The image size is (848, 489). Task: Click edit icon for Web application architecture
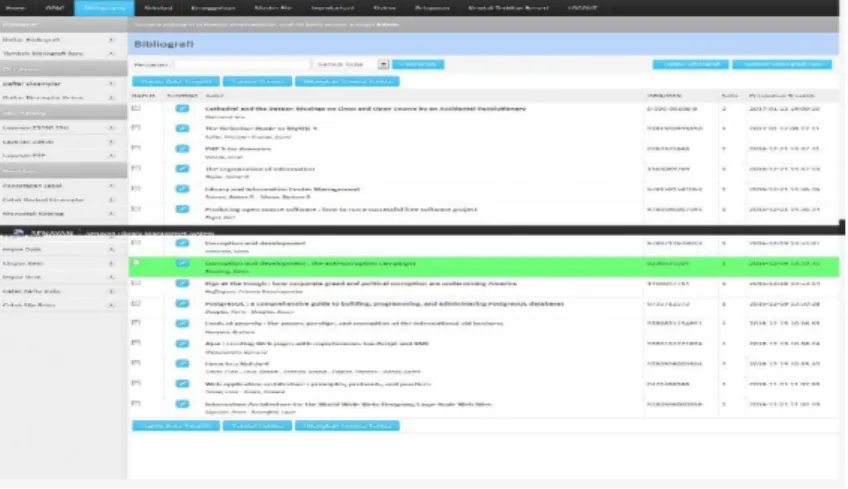click(182, 384)
